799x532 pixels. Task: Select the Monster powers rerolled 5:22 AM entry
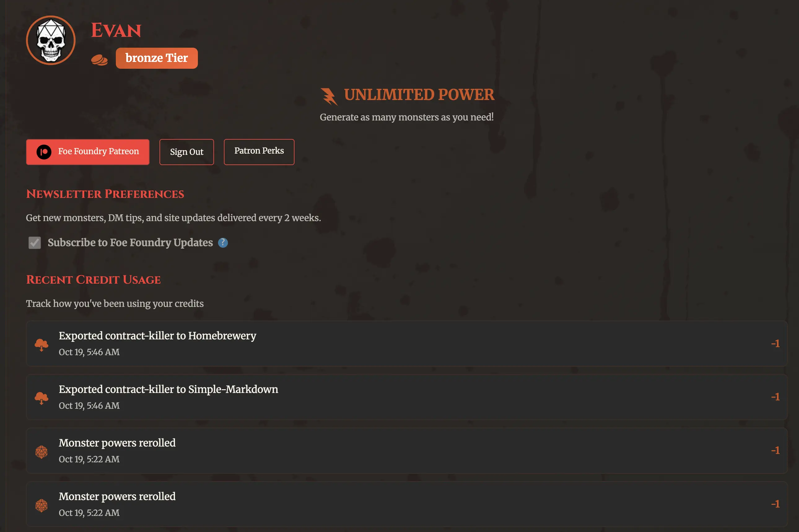click(406, 451)
